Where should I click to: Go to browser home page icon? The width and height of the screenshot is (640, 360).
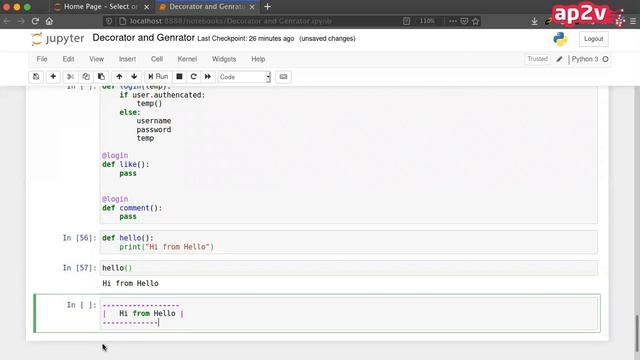(49, 21)
